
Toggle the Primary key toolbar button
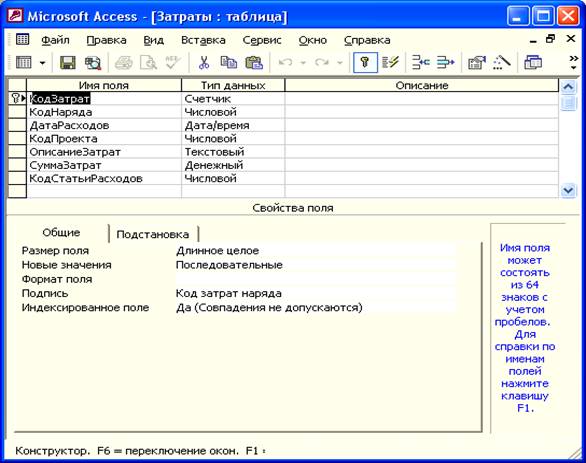[365, 62]
